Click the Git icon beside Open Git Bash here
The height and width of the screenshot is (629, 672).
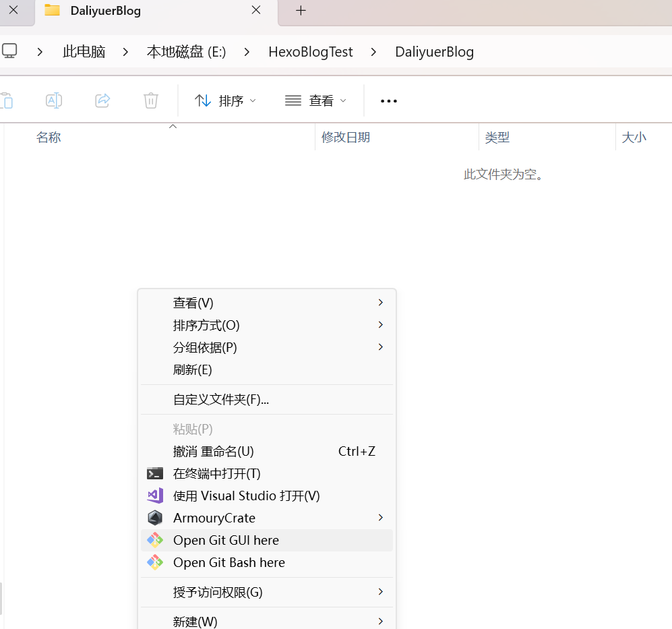[x=155, y=562]
